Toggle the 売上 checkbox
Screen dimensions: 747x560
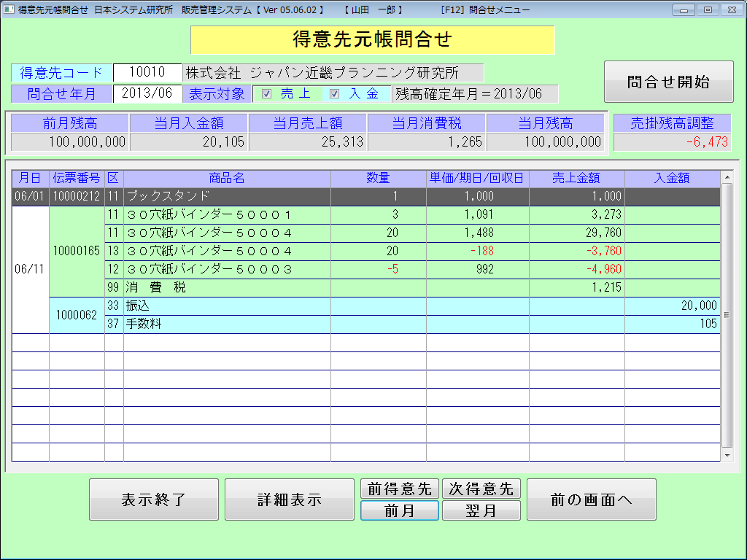coord(267,94)
